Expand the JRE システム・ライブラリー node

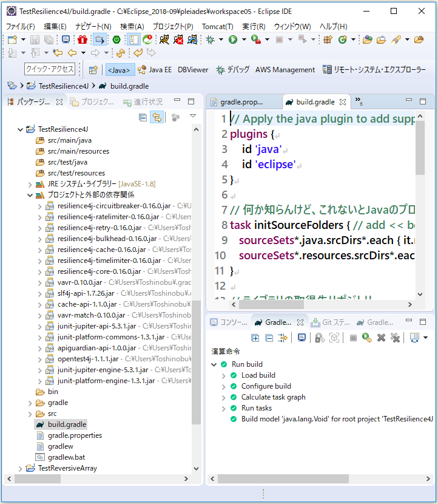pyautogui.click(x=30, y=185)
